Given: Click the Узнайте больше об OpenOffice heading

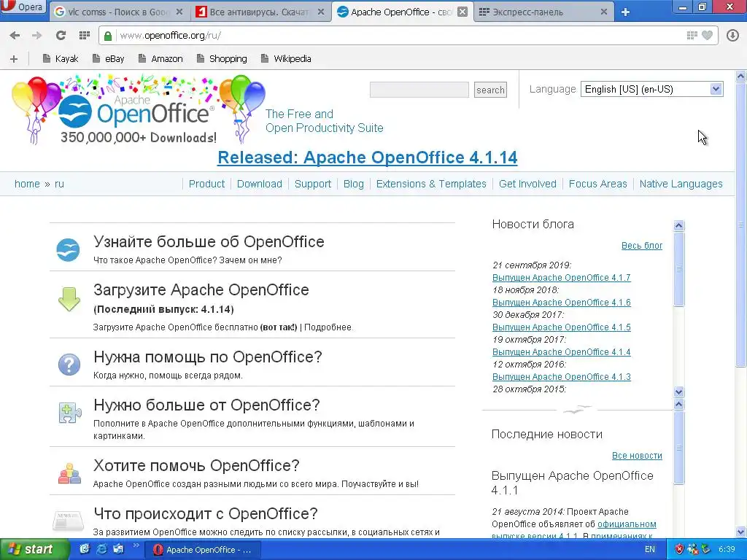Looking at the screenshot, I should pos(209,241).
